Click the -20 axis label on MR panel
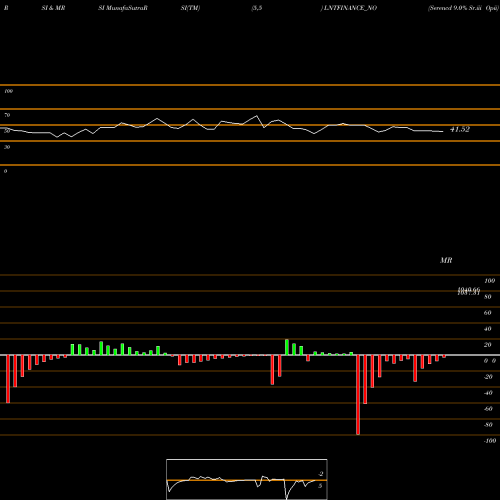500x500 pixels. click(488, 377)
